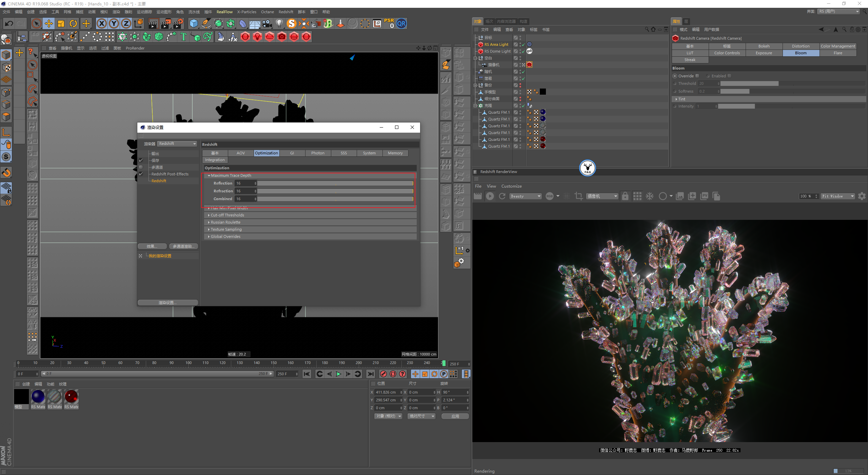
Task: Click the 渲染设置... button
Action: [x=167, y=303]
